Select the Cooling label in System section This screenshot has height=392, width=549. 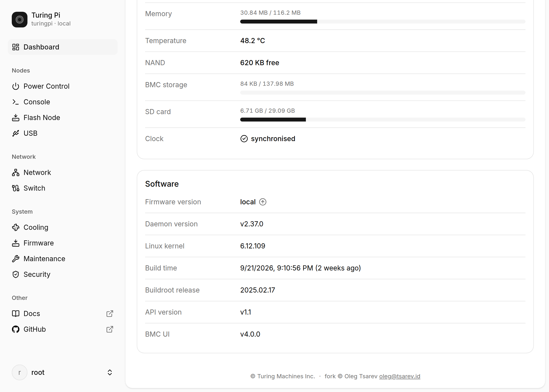(36, 227)
